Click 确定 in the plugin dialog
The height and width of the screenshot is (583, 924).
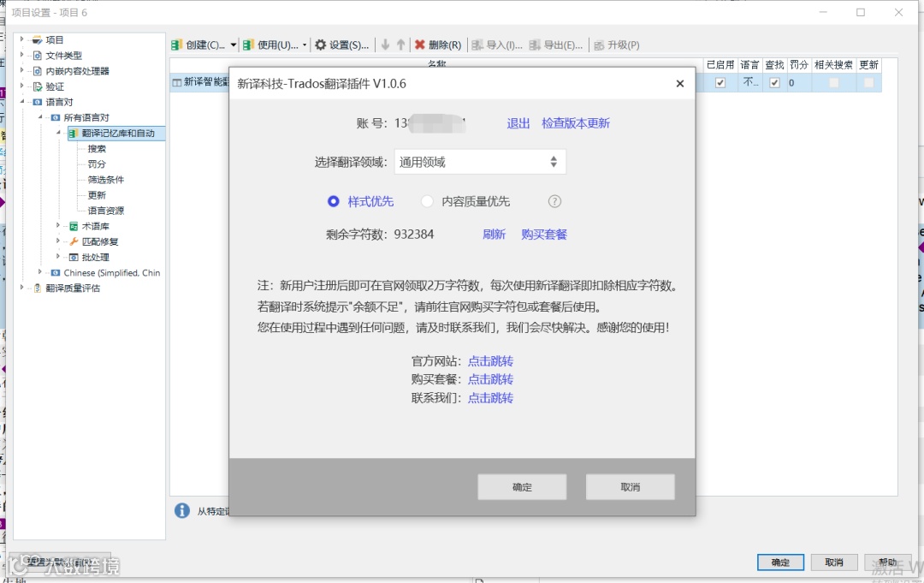pos(522,487)
